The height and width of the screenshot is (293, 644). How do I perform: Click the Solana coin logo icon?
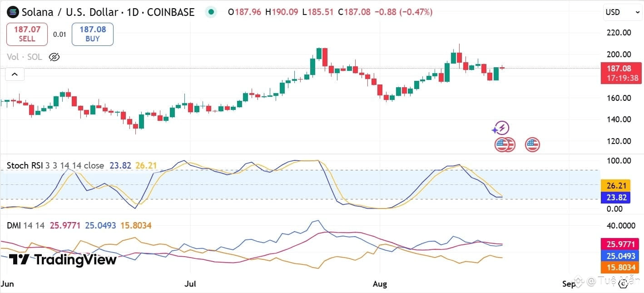click(x=12, y=12)
